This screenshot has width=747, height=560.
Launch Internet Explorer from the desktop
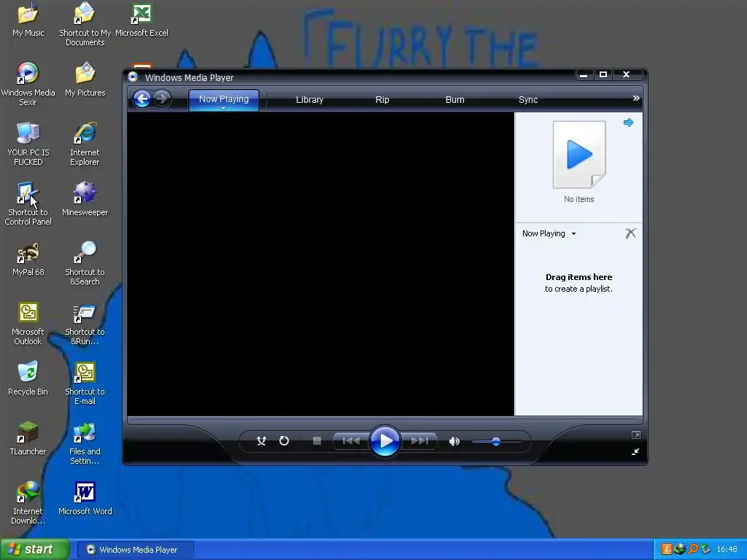[x=85, y=144]
